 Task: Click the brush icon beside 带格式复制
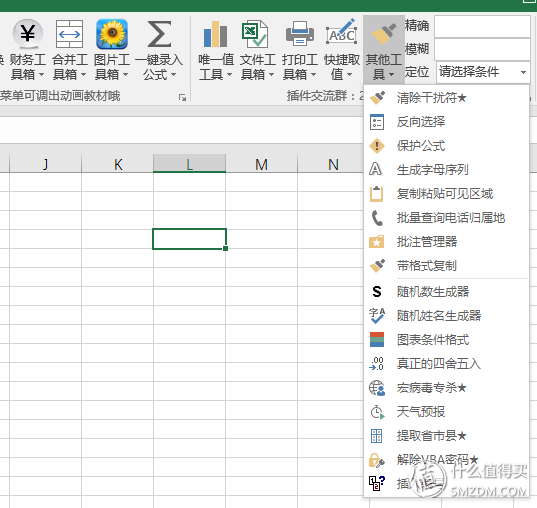click(377, 265)
